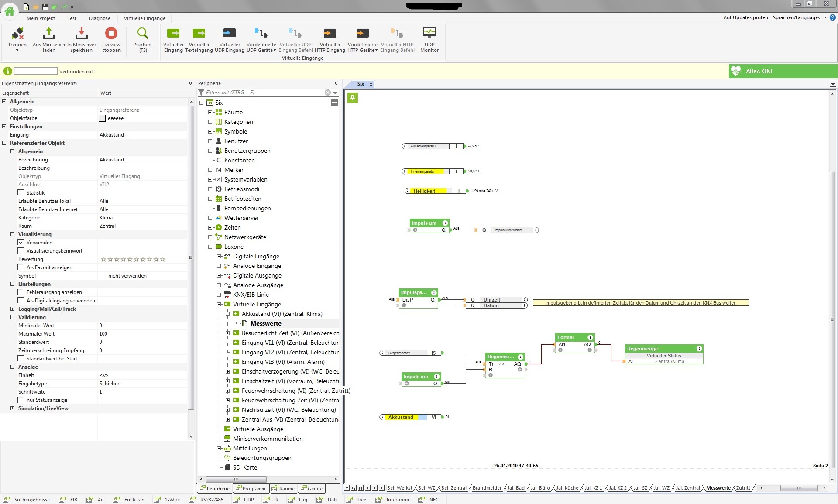Click the Liveview stoppen icon

tap(111, 34)
